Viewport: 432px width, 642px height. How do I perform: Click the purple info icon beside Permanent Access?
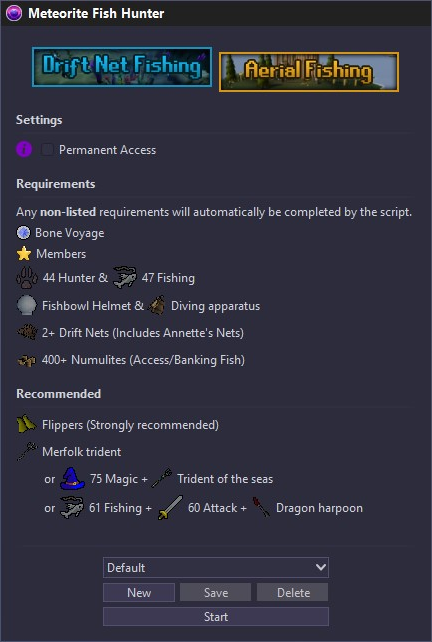(24, 149)
